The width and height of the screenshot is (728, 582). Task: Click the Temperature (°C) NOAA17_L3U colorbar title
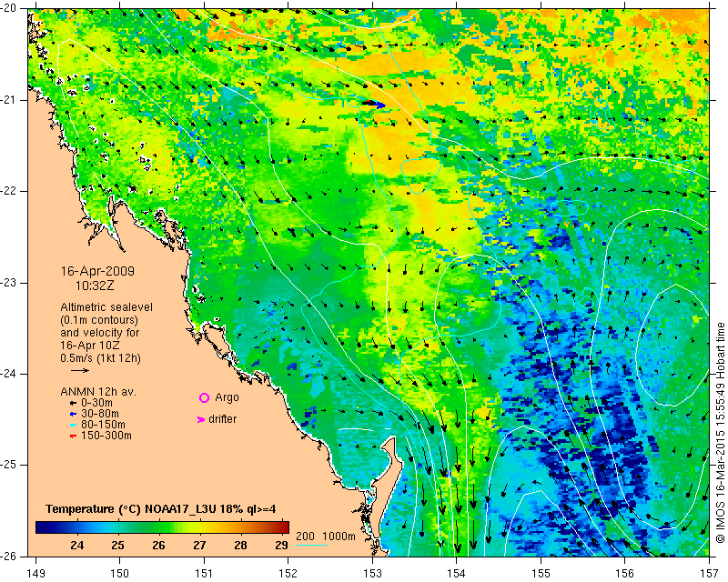coord(161,509)
